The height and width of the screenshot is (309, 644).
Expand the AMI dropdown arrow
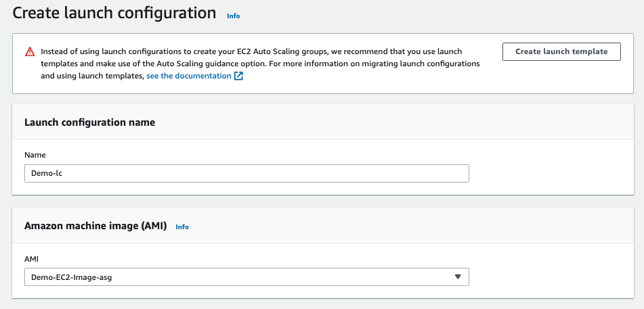click(458, 277)
